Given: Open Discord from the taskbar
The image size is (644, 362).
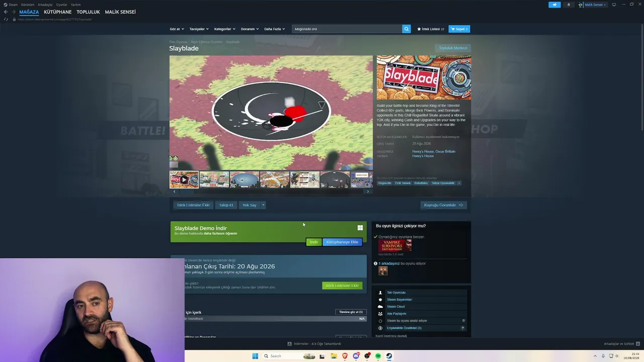Looking at the screenshot, I should (x=356, y=356).
